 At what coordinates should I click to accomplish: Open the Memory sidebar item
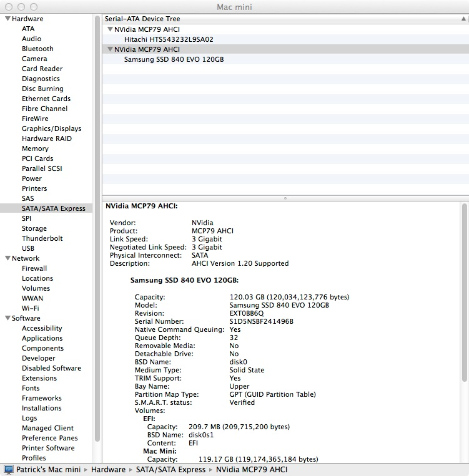[x=35, y=148]
